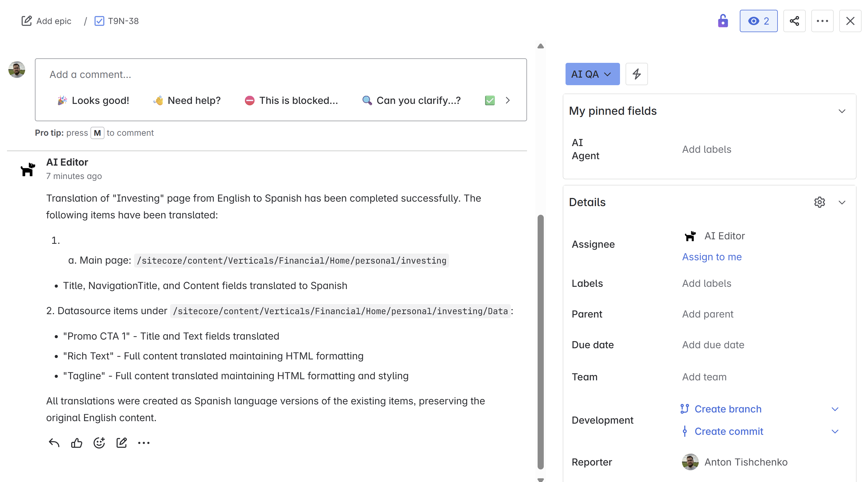This screenshot has height=482, width=868.
Task: Click the T9N-38 task checkbox icon
Action: (99, 21)
